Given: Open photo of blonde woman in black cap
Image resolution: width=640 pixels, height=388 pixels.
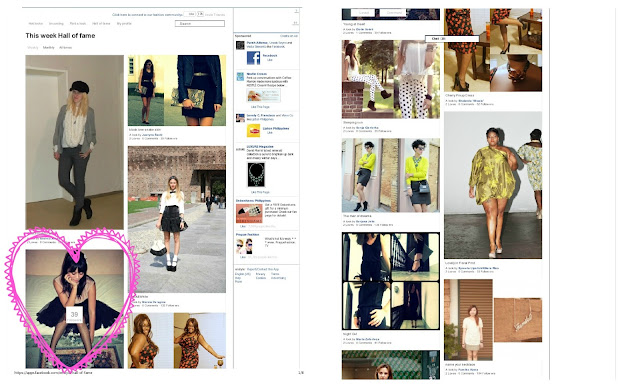Looking at the screenshot, I should pos(74,142).
